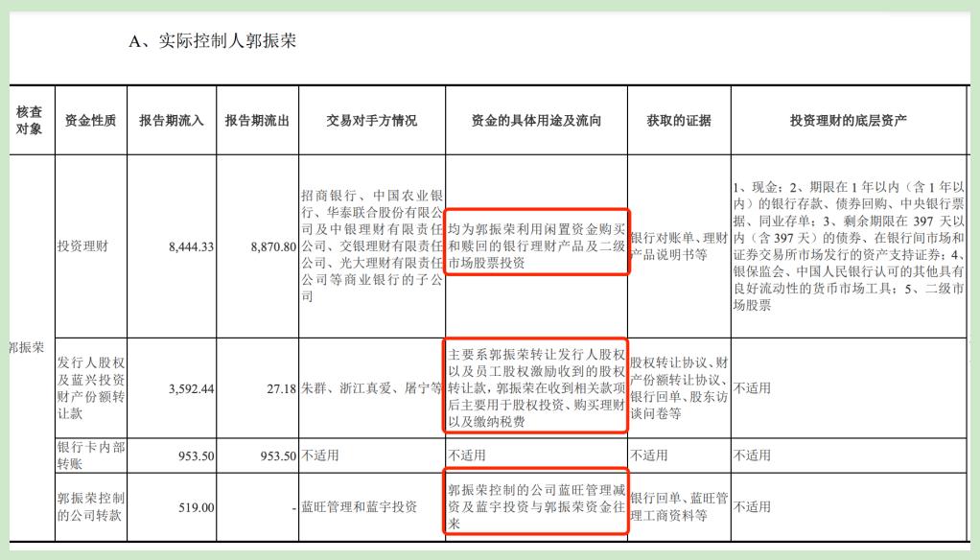Select inflow 953.50 in internal transfer row
Viewport: 980px width, 560px height.
click(x=197, y=456)
